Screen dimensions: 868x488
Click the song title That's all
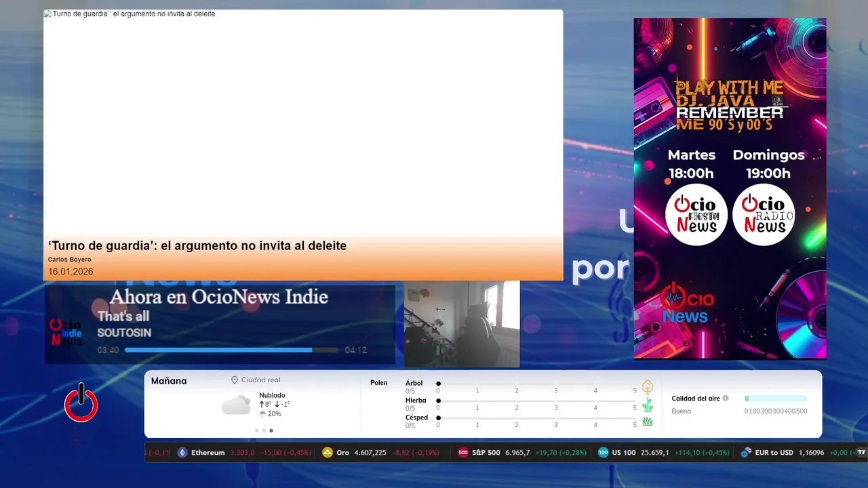123,317
